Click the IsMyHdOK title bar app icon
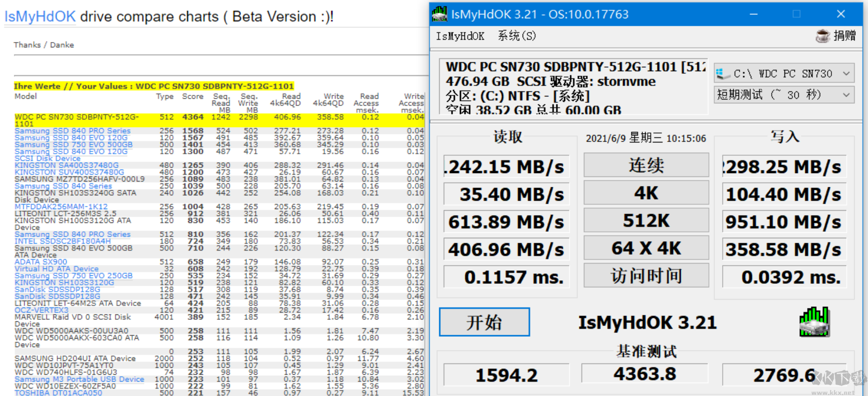 [x=439, y=14]
